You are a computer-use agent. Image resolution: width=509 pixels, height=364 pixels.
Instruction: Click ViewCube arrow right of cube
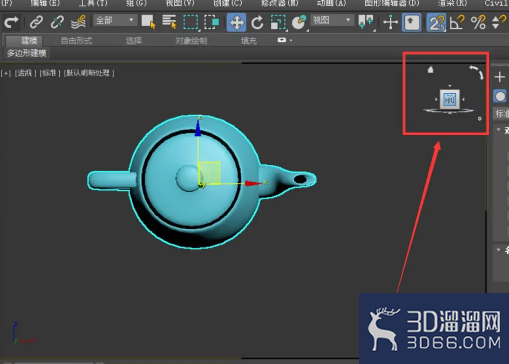[x=464, y=99]
